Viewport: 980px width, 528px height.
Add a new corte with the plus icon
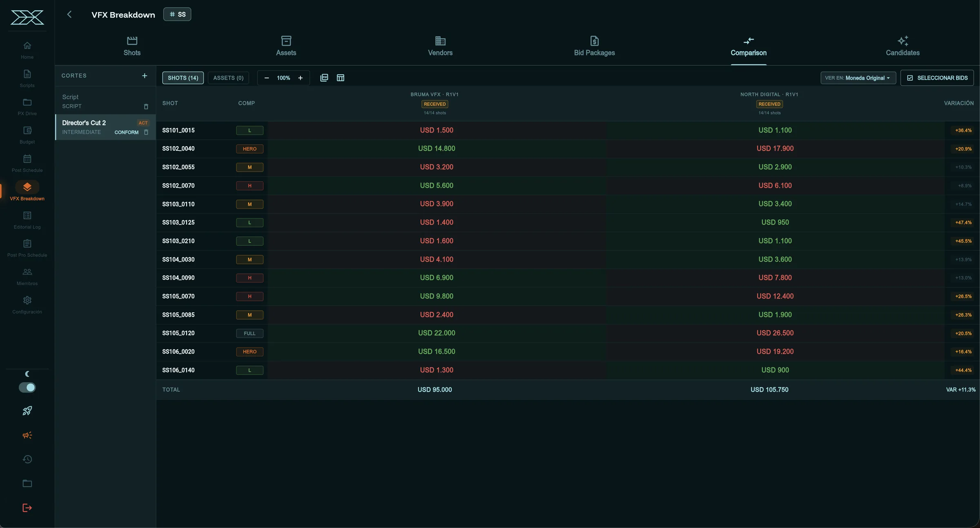coord(145,76)
